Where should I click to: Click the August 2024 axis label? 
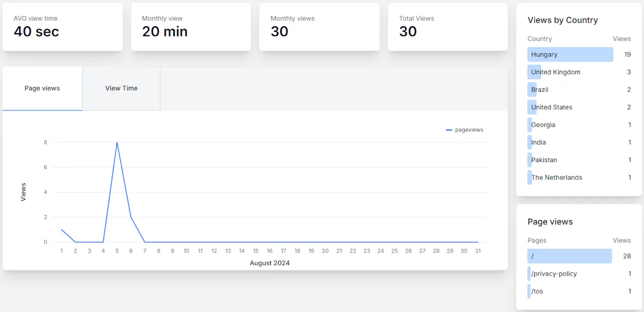point(269,263)
